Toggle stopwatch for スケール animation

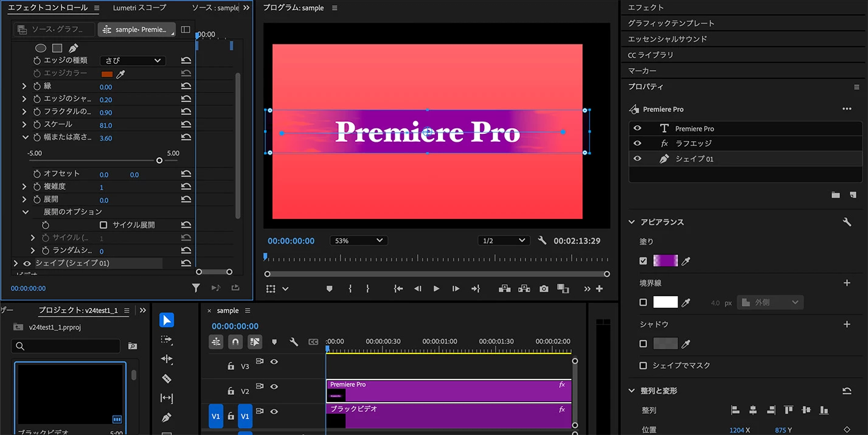coord(37,125)
